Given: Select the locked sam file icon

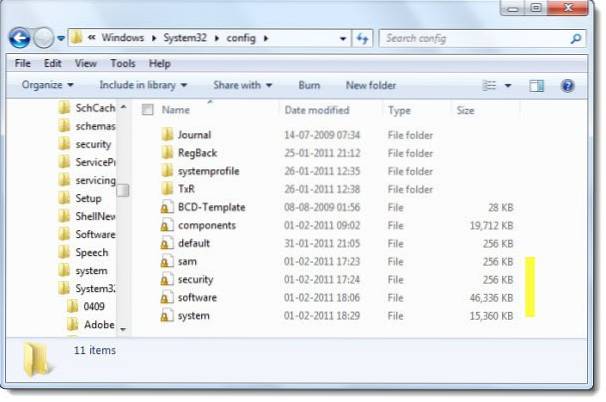Looking at the screenshot, I should click(168, 261).
